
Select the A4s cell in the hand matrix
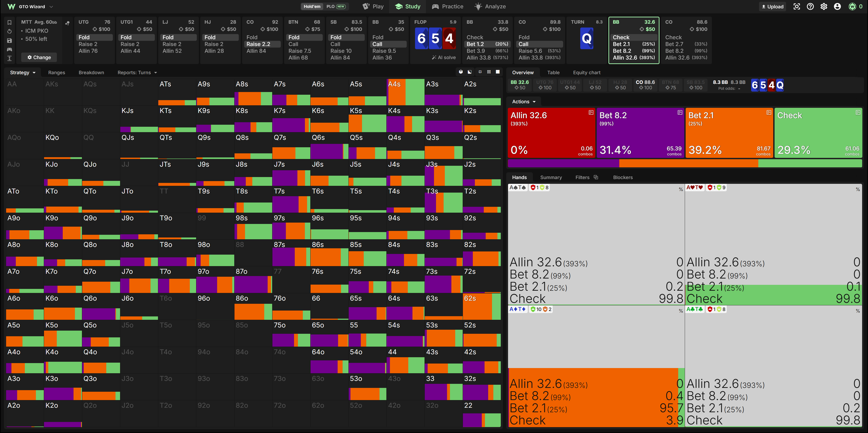point(406,92)
